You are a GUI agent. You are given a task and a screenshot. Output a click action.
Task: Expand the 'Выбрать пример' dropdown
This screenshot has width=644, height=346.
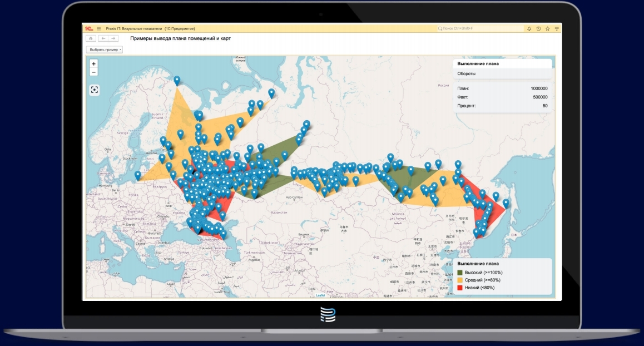[x=105, y=50]
